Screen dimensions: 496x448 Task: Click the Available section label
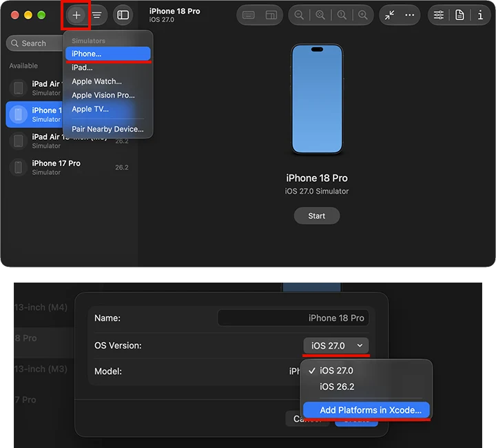[23, 65]
